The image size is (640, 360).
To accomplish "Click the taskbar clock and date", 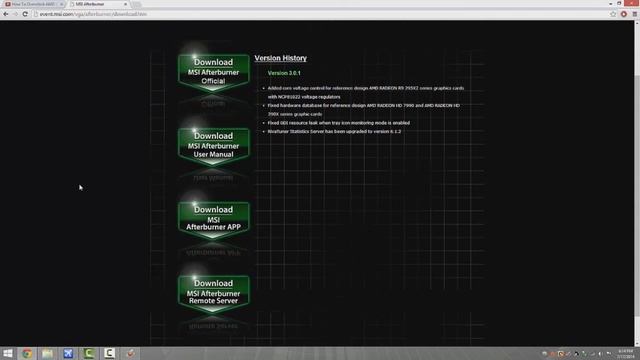I will [625, 354].
